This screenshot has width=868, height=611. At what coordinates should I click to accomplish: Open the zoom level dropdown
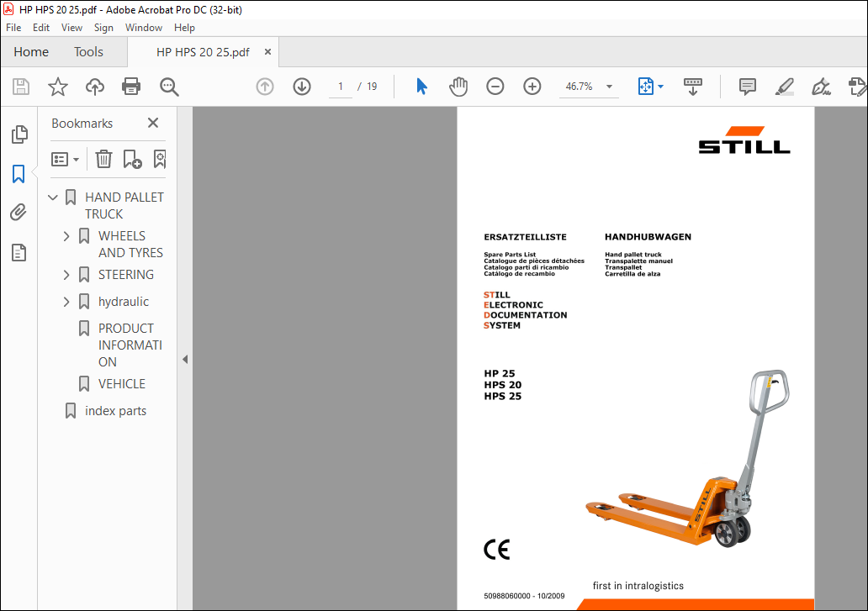610,87
